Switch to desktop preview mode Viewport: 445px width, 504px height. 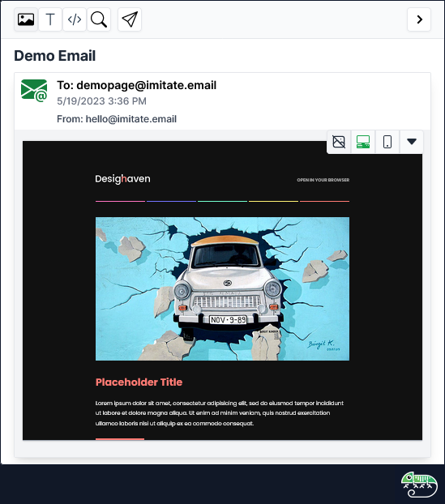click(363, 142)
